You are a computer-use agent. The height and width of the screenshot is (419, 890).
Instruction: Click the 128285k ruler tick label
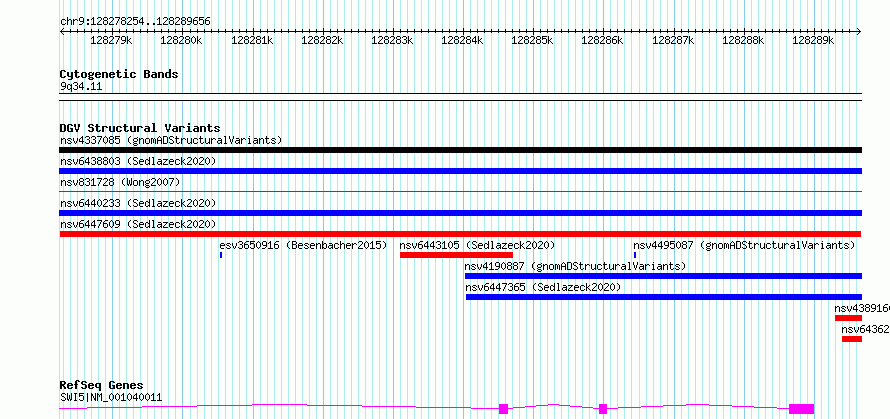(532, 40)
